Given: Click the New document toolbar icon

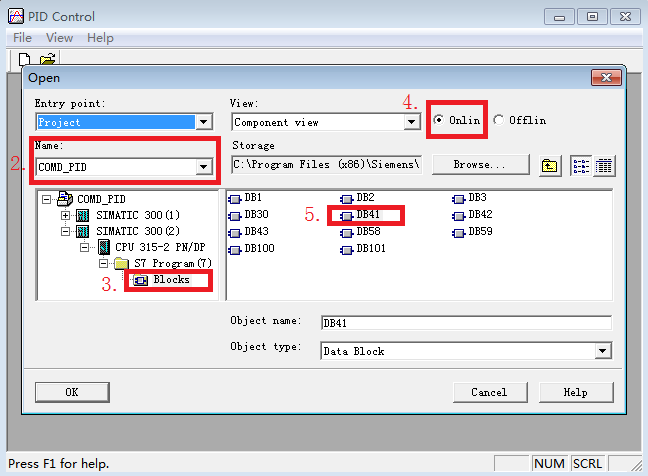Looking at the screenshot, I should [x=24, y=59].
